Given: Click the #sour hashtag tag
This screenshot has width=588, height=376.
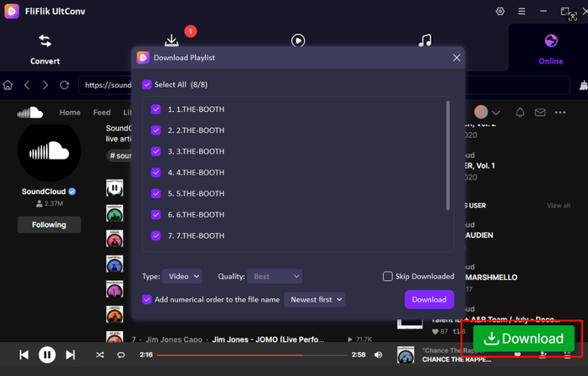Looking at the screenshot, I should [120, 155].
